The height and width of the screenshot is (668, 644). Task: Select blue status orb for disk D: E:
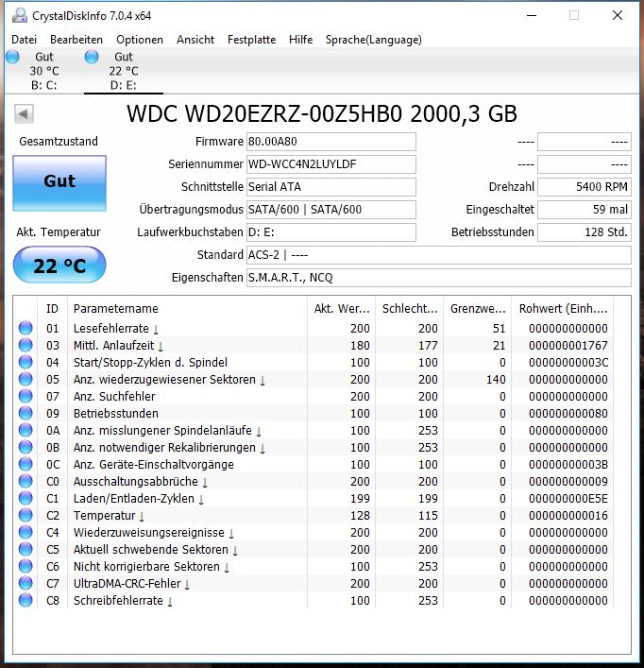tap(92, 57)
